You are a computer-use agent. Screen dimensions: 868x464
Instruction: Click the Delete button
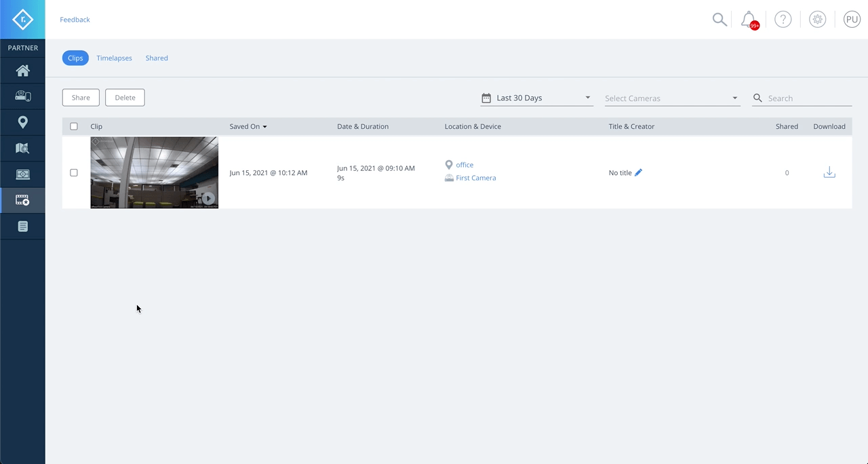[x=125, y=98]
